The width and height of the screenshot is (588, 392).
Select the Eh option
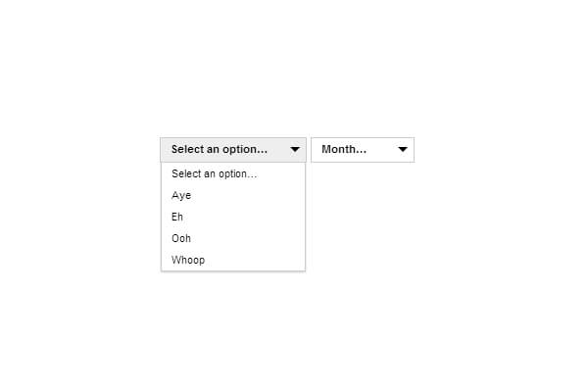click(x=177, y=217)
